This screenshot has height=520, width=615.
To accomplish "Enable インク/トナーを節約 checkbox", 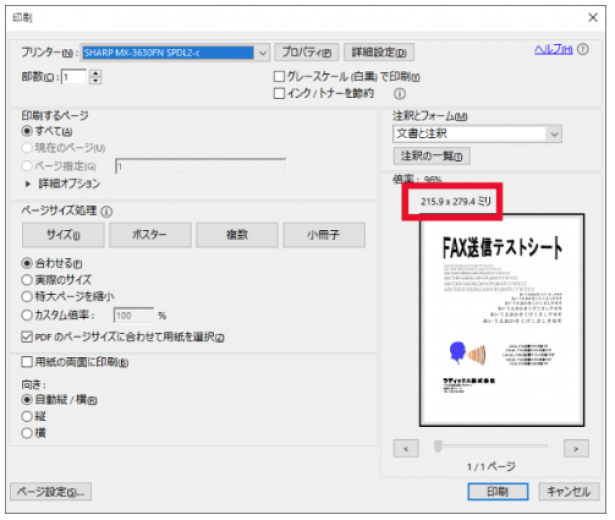I will pyautogui.click(x=279, y=93).
